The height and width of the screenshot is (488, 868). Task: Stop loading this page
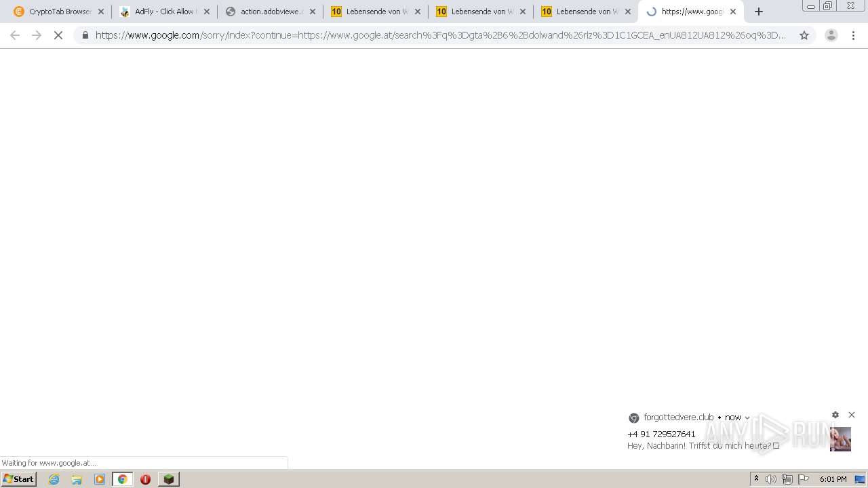click(58, 35)
